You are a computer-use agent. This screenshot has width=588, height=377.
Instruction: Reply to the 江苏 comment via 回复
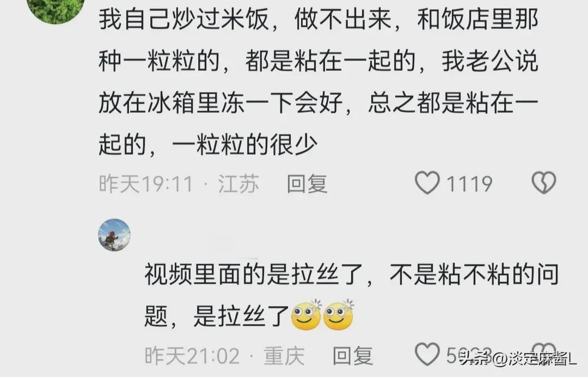[x=307, y=184]
